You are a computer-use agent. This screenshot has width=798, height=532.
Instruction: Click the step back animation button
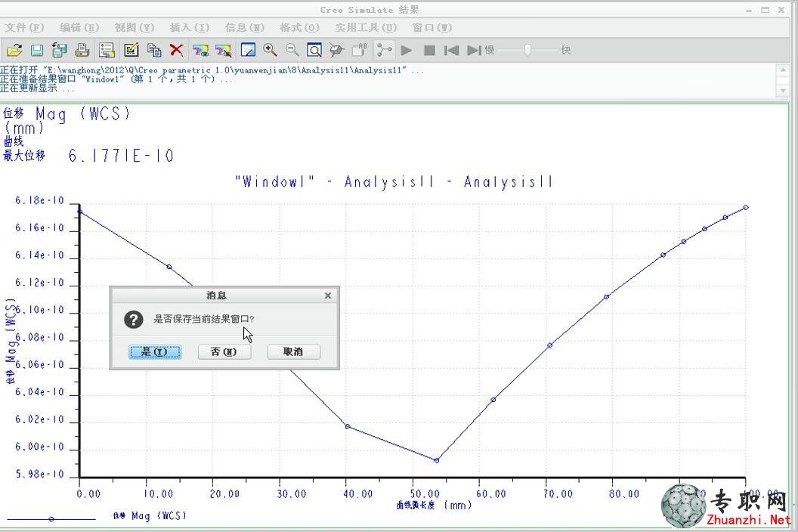pos(451,50)
